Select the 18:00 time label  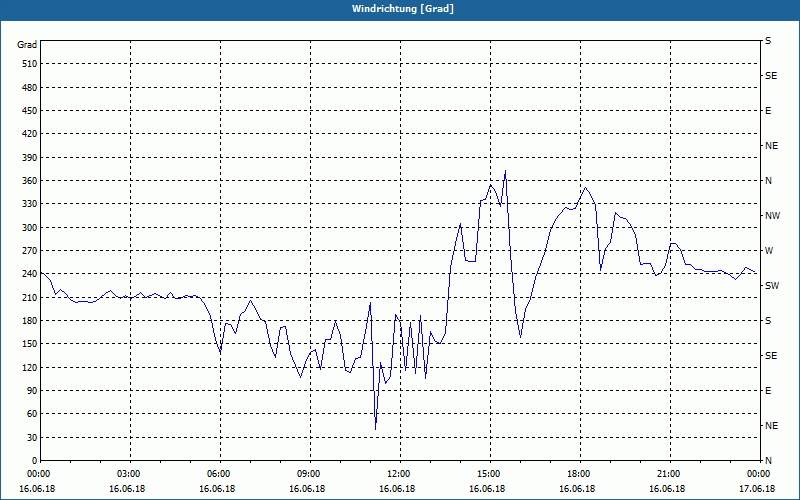pyautogui.click(x=579, y=474)
